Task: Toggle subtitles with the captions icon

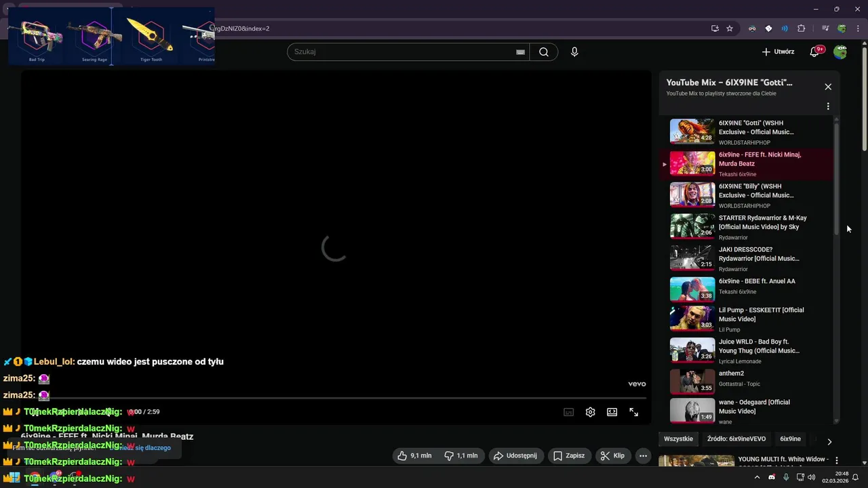Action: click(x=568, y=412)
